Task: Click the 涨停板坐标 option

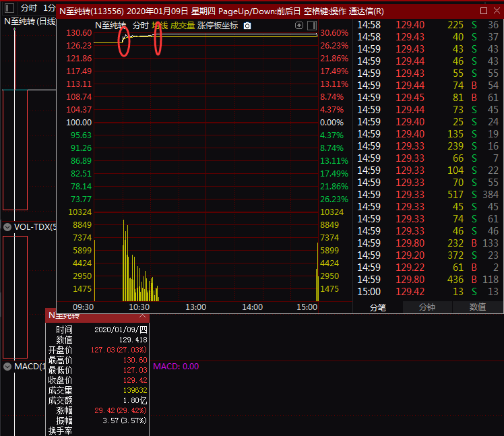Action: pos(218,26)
